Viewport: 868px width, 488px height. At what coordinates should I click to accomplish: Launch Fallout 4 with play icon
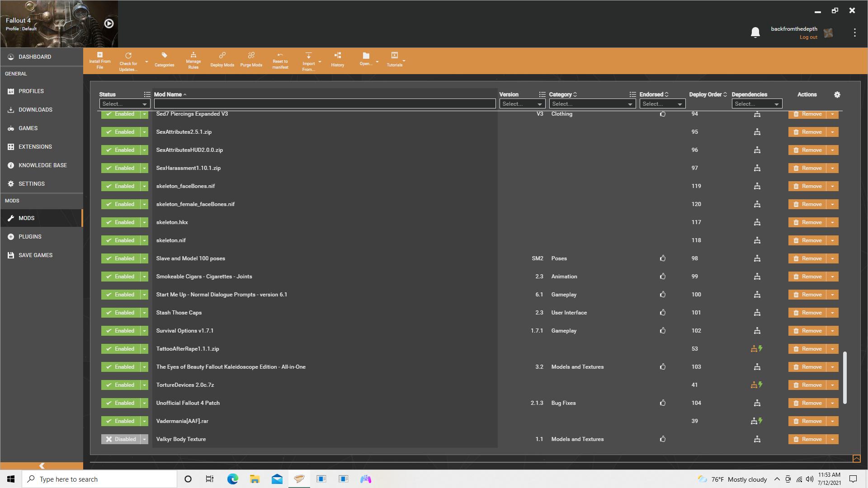(109, 23)
